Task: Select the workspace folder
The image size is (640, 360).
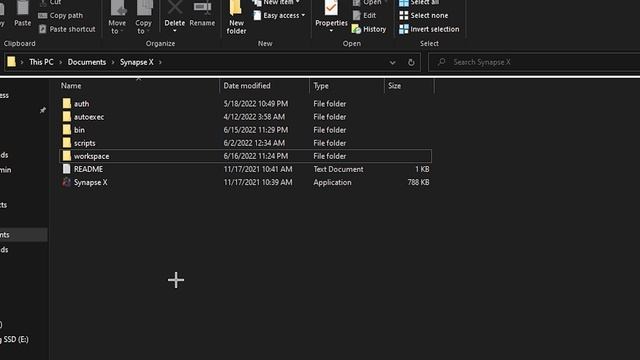Action: pos(245,156)
